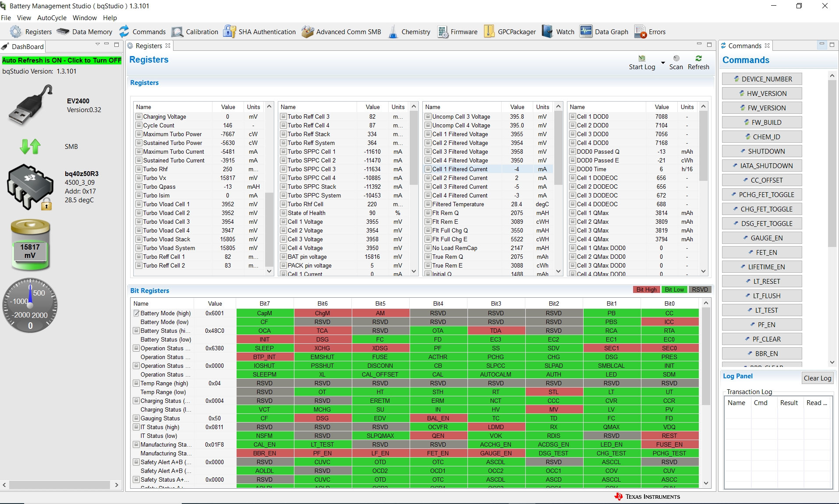Click the RSVD legend swatch
839x504 pixels.
tap(700, 289)
